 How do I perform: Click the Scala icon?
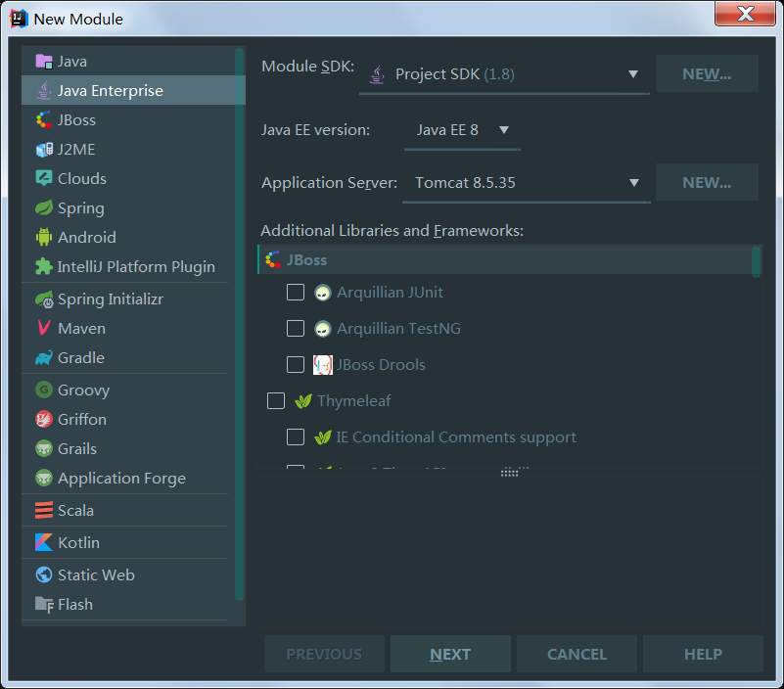(44, 511)
